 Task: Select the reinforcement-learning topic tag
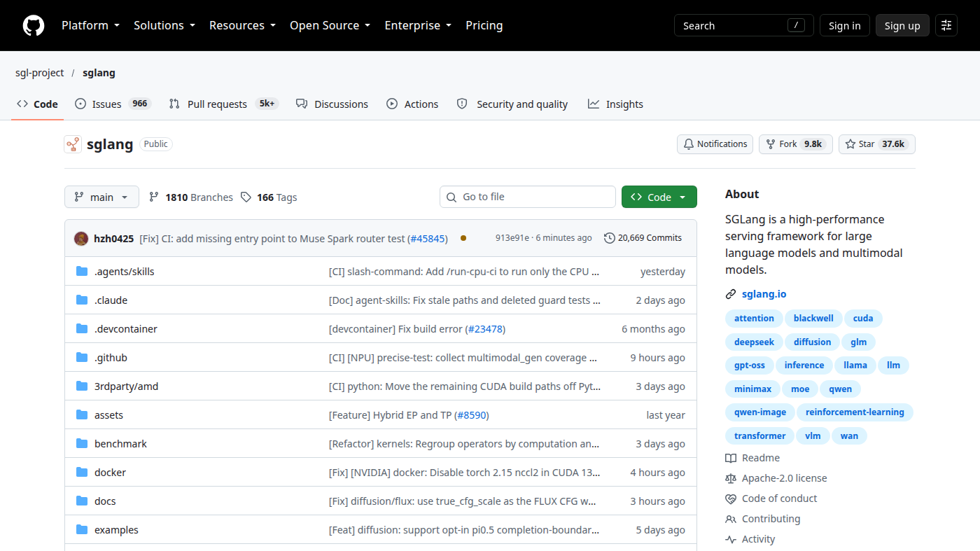[x=855, y=412]
